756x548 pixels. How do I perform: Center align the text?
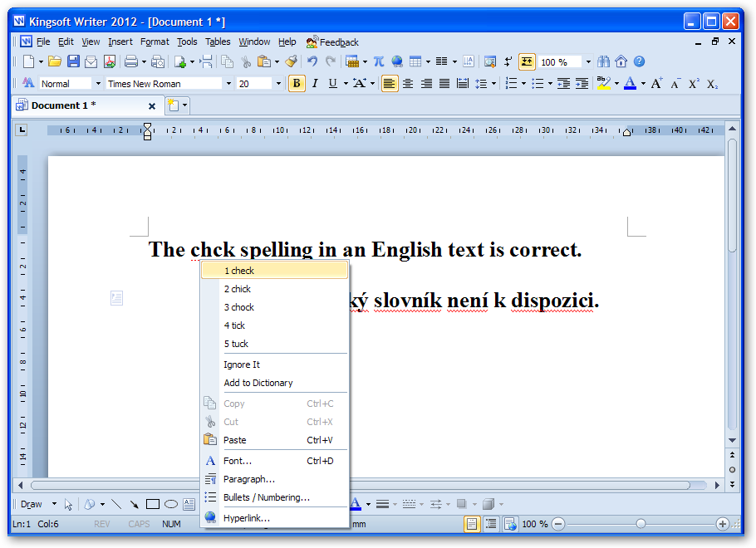tap(408, 84)
